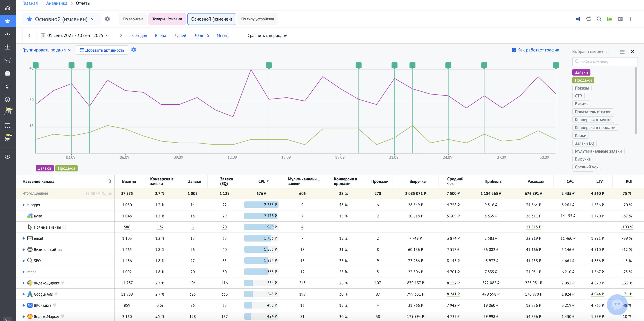
Task: Open the date range dropdown
Action: coord(75,35)
